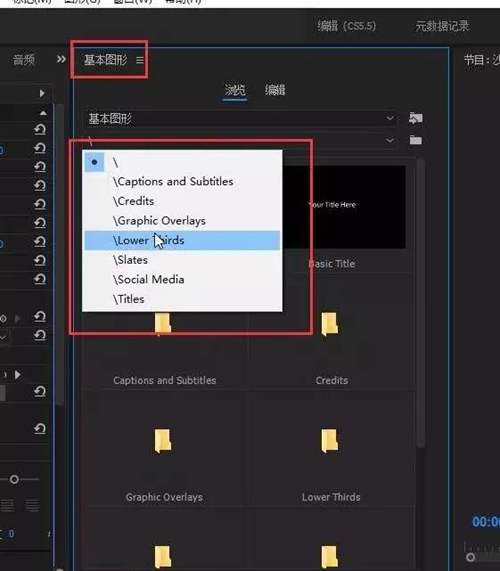Image resolution: width=500 pixels, height=571 pixels.
Task: Select the 元数据记录 workspace
Action: point(442,26)
